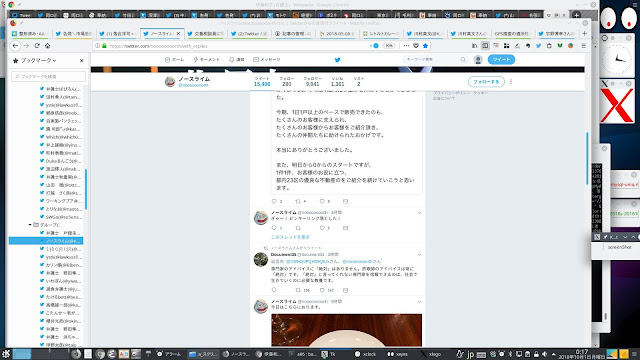Like the ピンキーリング tweet
Screen dimensions: 640x360
pos(322,228)
